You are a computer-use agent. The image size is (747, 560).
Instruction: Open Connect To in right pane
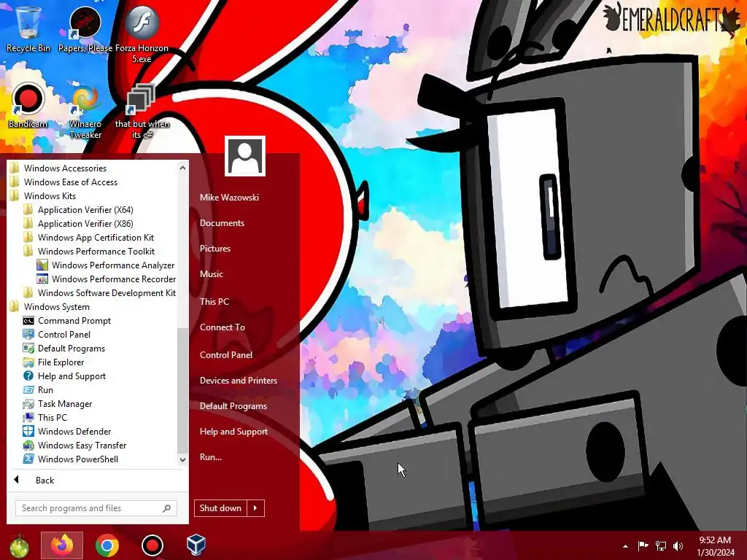click(222, 327)
